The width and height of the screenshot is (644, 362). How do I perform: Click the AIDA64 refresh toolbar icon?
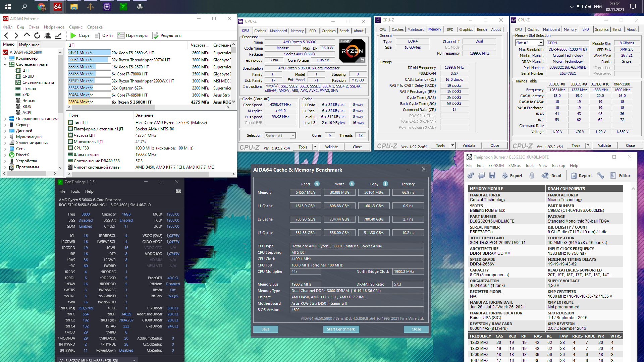(x=37, y=36)
